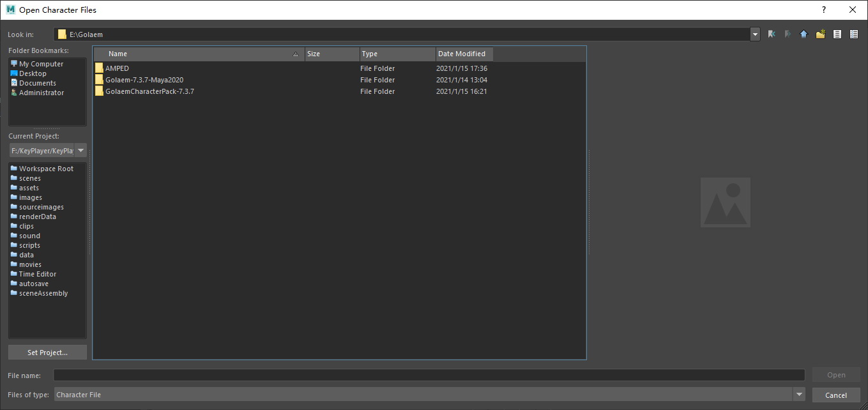Click the My Computer bookmark icon
The width and height of the screenshot is (868, 410).
14,64
